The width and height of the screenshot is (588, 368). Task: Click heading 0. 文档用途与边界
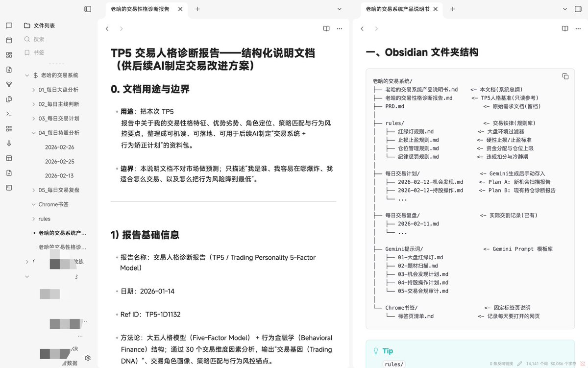coord(150,89)
